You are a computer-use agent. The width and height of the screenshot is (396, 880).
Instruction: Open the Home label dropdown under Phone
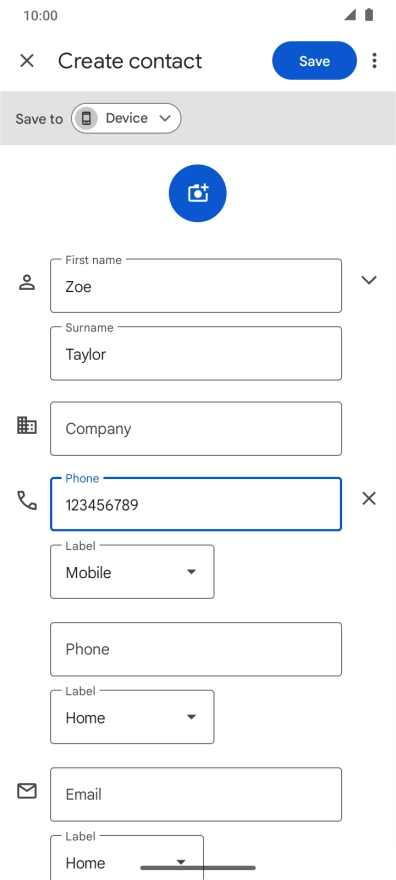(132, 717)
